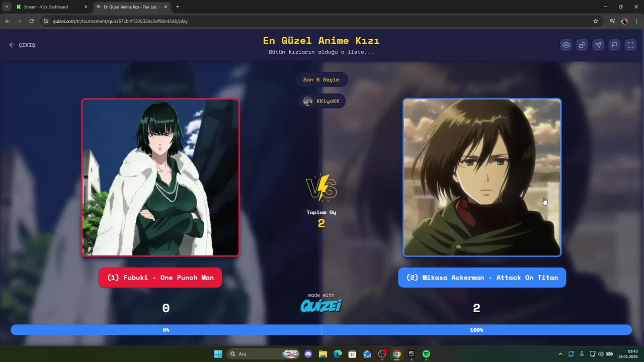Close the Stream - Kick Dashboard tab
This screenshot has width=644, height=362.
86,7
